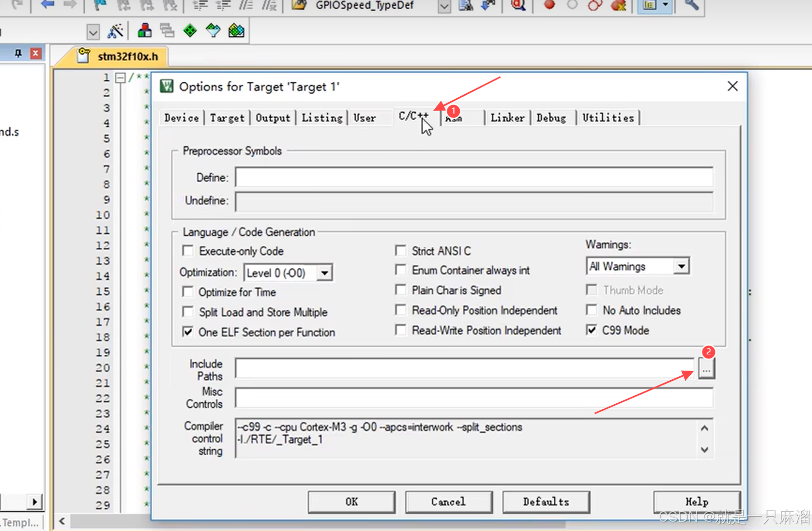Open Configuration with the wrench icon
This screenshot has width=812, height=531.
coord(691,5)
